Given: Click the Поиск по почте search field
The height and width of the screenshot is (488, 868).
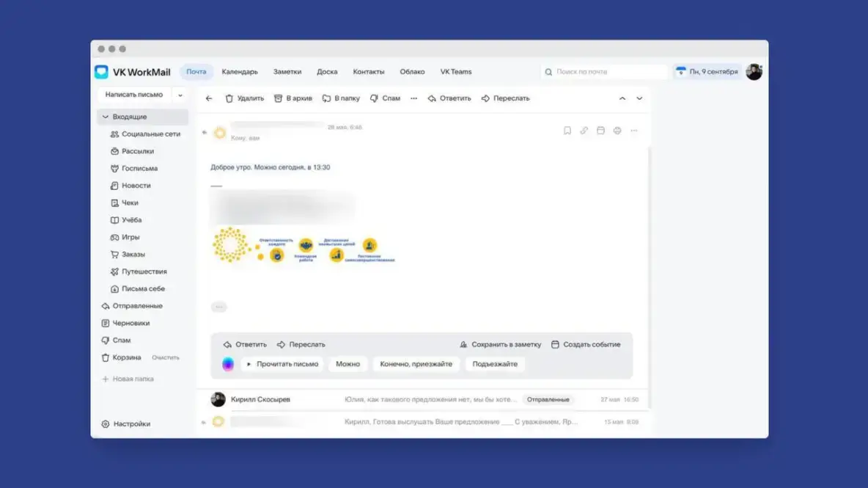Looking at the screenshot, I should 603,72.
